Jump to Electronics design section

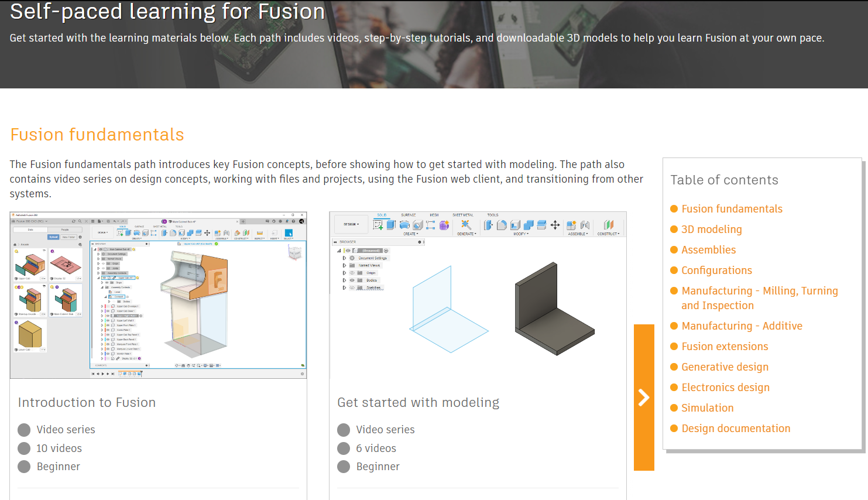point(725,388)
